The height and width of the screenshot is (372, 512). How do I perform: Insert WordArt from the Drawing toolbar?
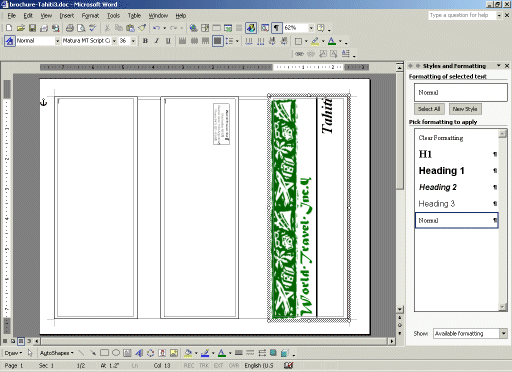(x=139, y=353)
